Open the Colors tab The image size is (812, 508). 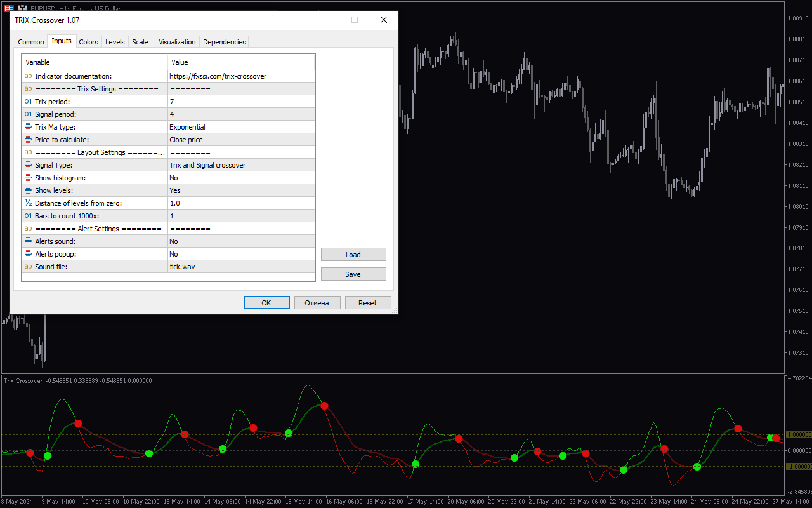88,42
